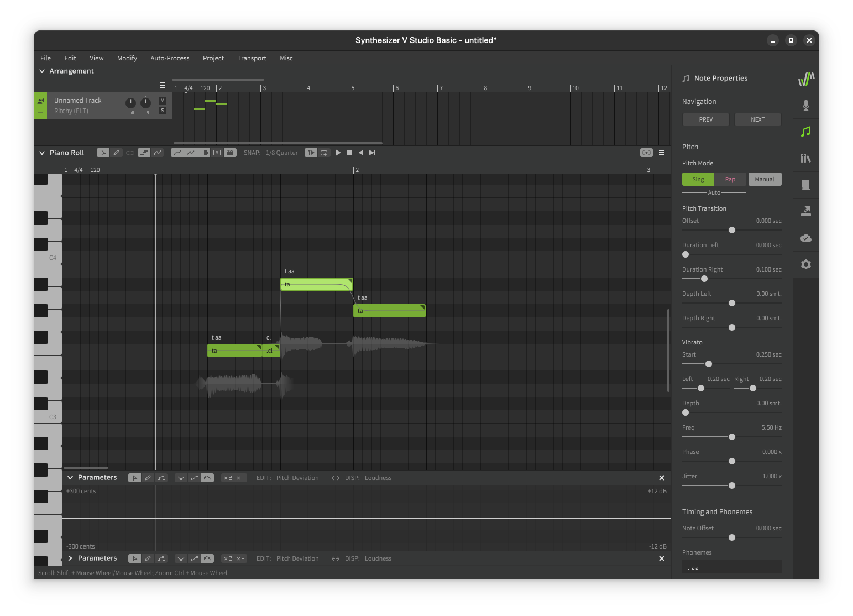Screen dimensions: 853x616
Task: Select the pencil tool in Piano Roll toolbar
Action: pyautogui.click(x=116, y=153)
